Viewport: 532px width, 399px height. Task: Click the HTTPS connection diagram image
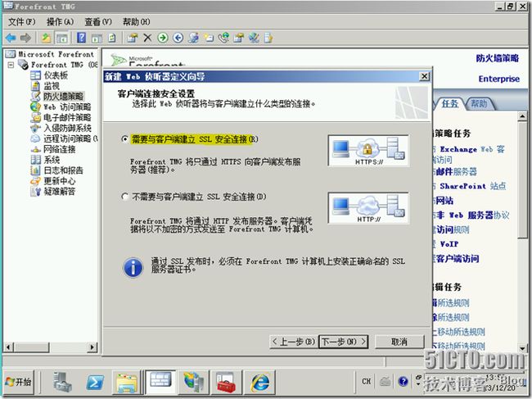[x=369, y=151]
